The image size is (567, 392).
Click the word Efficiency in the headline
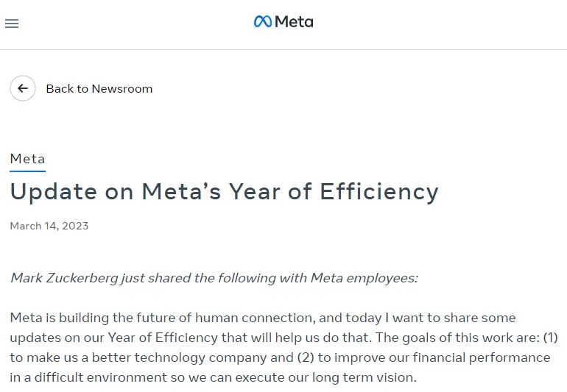[x=378, y=192]
